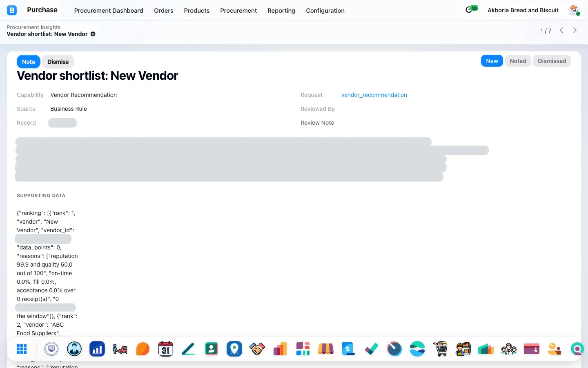Go to the next record arrow
Image resolution: width=588 pixels, height=368 pixels.
click(x=575, y=30)
